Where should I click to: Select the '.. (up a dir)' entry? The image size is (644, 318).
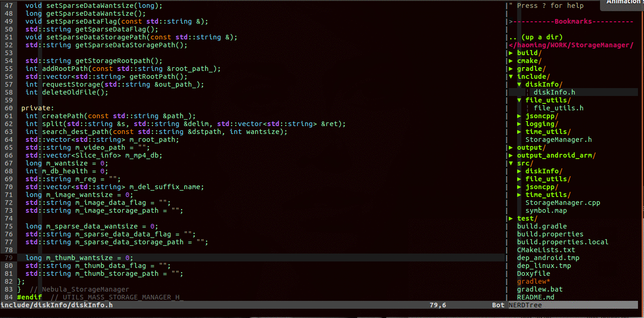(536, 37)
